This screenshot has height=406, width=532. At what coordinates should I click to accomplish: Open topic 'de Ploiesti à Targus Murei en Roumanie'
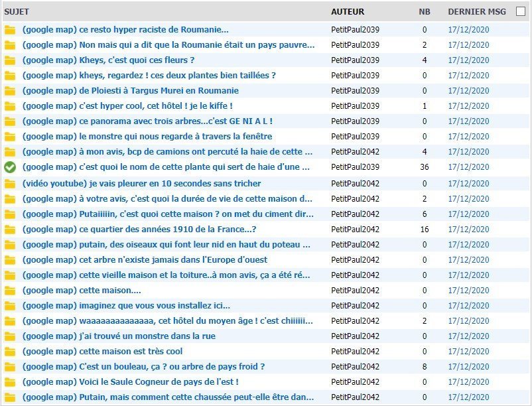point(131,91)
